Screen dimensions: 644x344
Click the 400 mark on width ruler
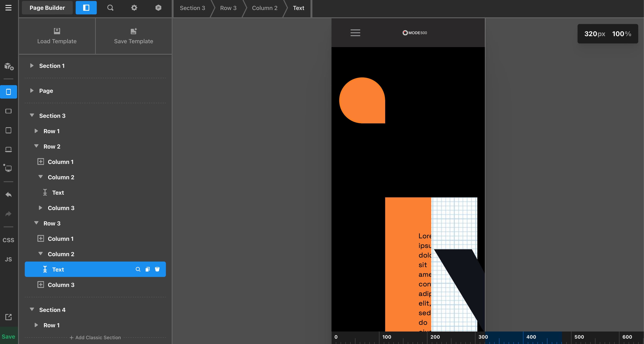tap(531, 337)
